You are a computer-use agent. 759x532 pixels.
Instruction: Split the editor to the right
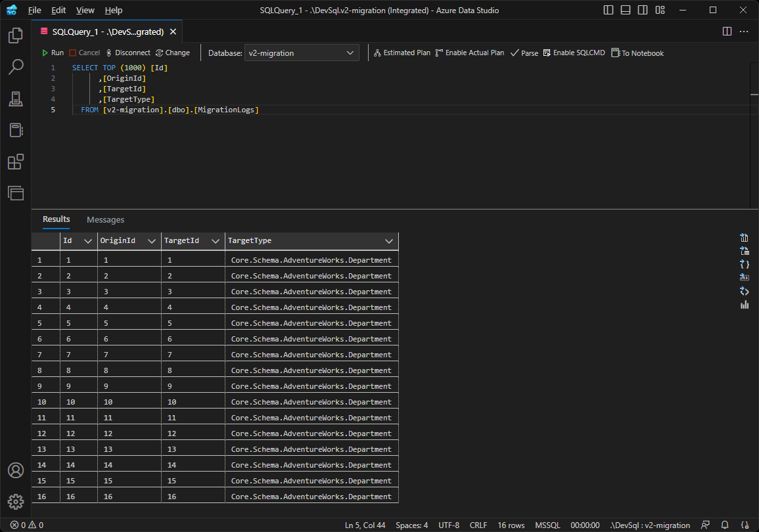pos(727,32)
